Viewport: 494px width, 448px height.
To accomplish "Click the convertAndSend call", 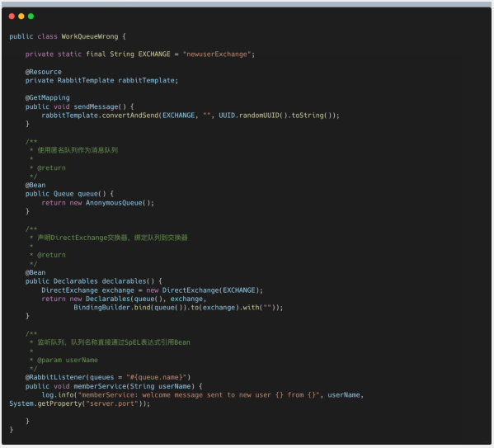I will pyautogui.click(x=131, y=116).
